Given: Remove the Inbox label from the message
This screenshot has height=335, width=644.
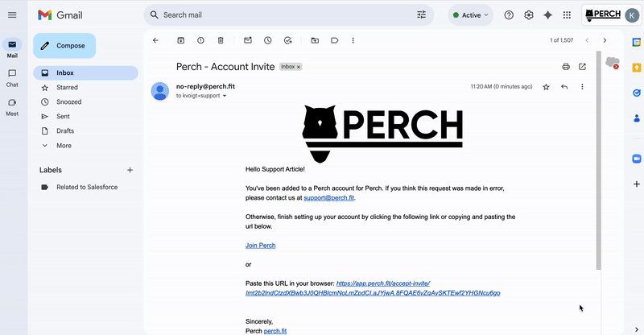Looking at the screenshot, I should pyautogui.click(x=299, y=67).
